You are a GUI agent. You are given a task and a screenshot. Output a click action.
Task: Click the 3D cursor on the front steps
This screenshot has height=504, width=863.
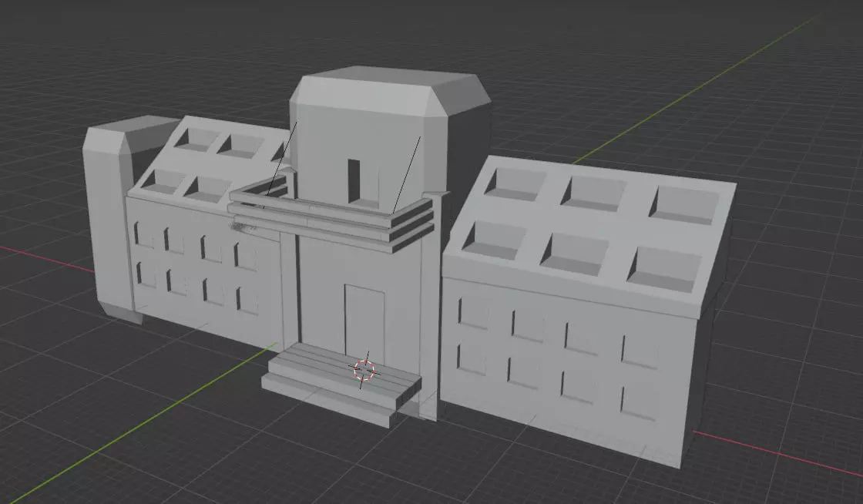pos(364,371)
